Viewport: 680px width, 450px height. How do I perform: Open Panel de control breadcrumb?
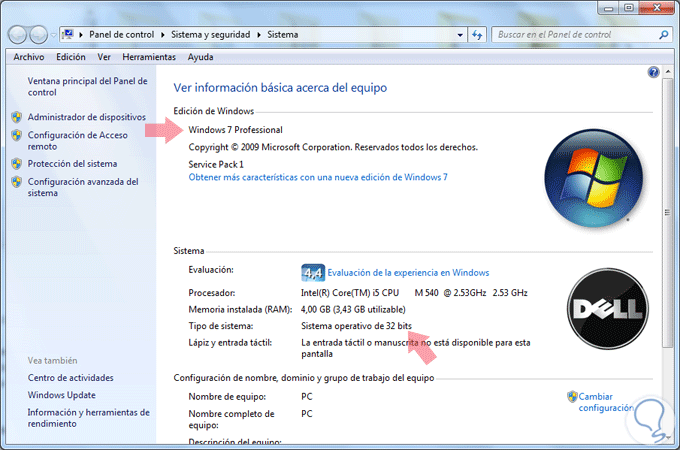click(121, 35)
